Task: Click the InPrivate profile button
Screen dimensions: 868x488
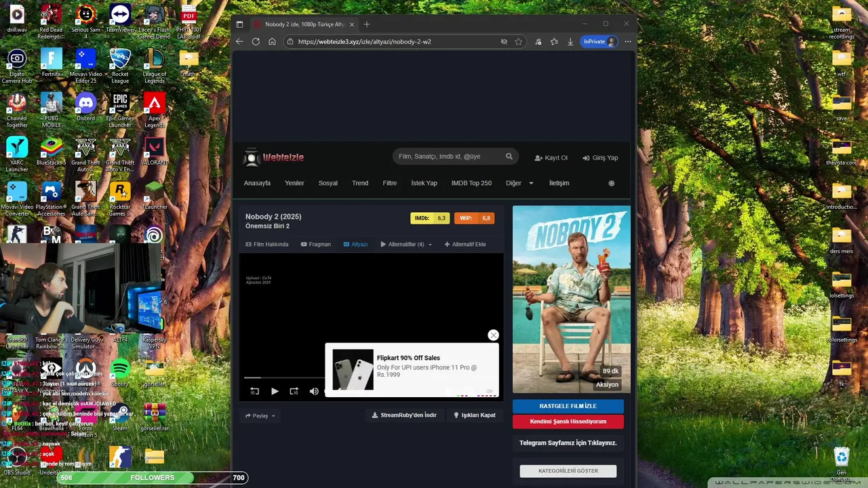Action: [x=600, y=41]
